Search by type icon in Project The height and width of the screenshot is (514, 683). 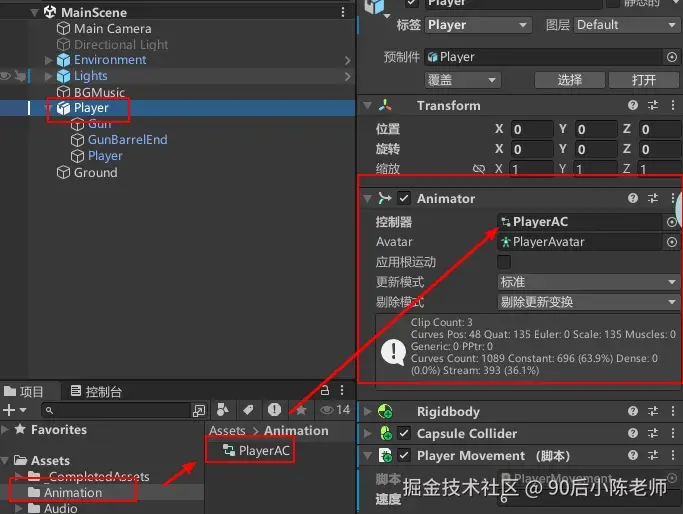223,410
